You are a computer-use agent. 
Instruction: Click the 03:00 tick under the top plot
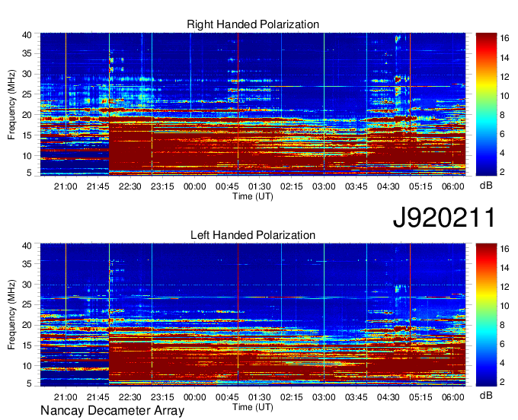tap(324, 186)
